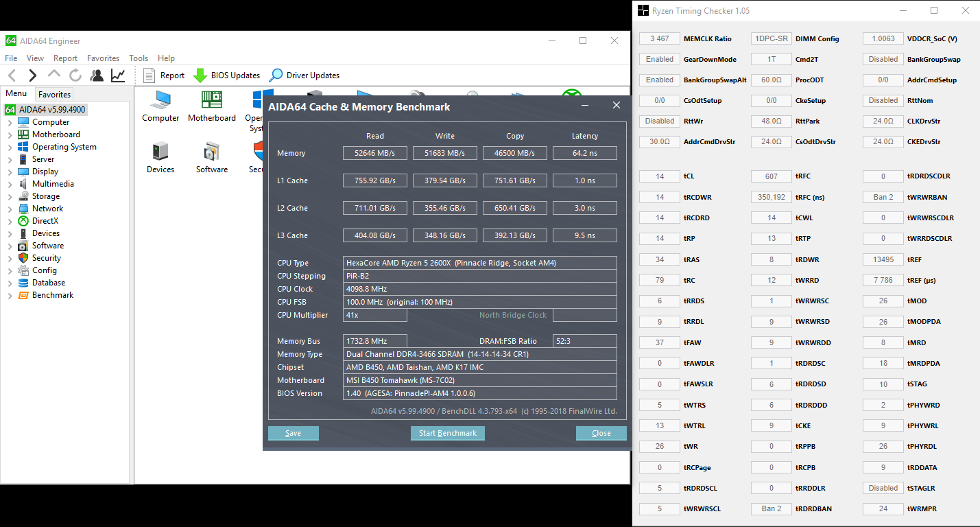The image size is (980, 527).
Task: Click the Back arrow in AIDA64 toolbar
Action: pos(12,75)
